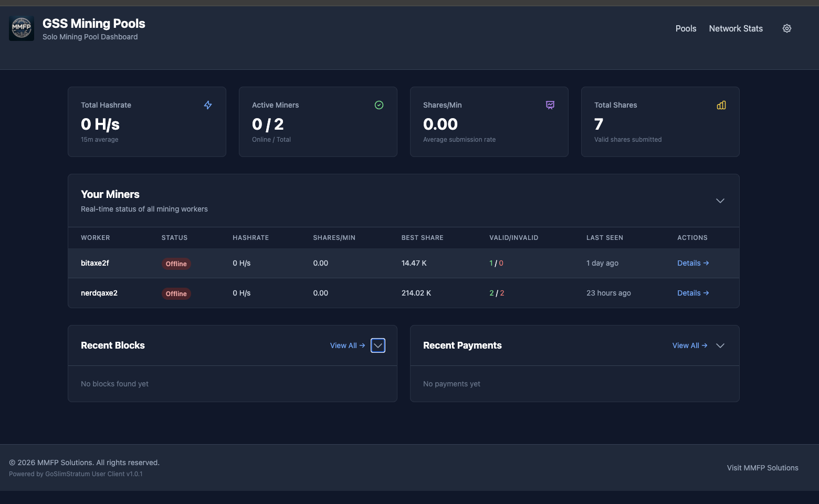
Task: Click the bar chart icon on Total Shares card
Action: (x=721, y=105)
